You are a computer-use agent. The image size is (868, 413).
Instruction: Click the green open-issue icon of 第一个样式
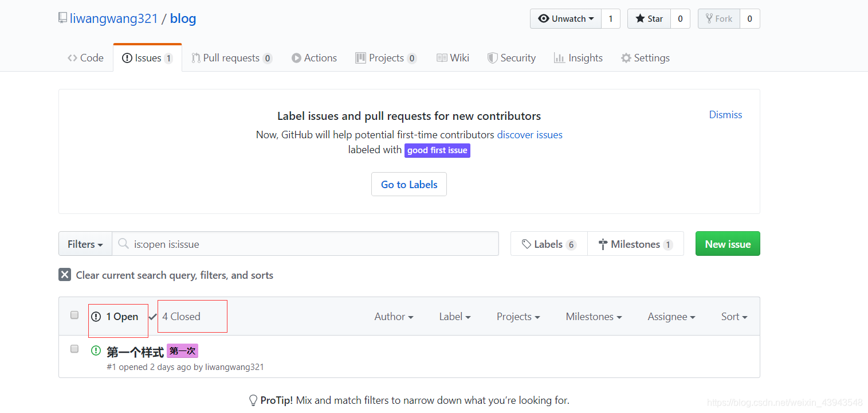[x=96, y=350]
